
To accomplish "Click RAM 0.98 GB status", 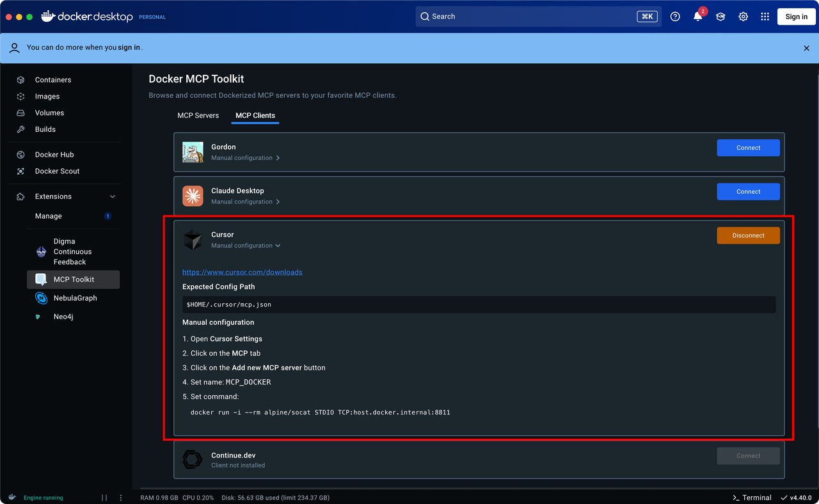I will click(160, 498).
